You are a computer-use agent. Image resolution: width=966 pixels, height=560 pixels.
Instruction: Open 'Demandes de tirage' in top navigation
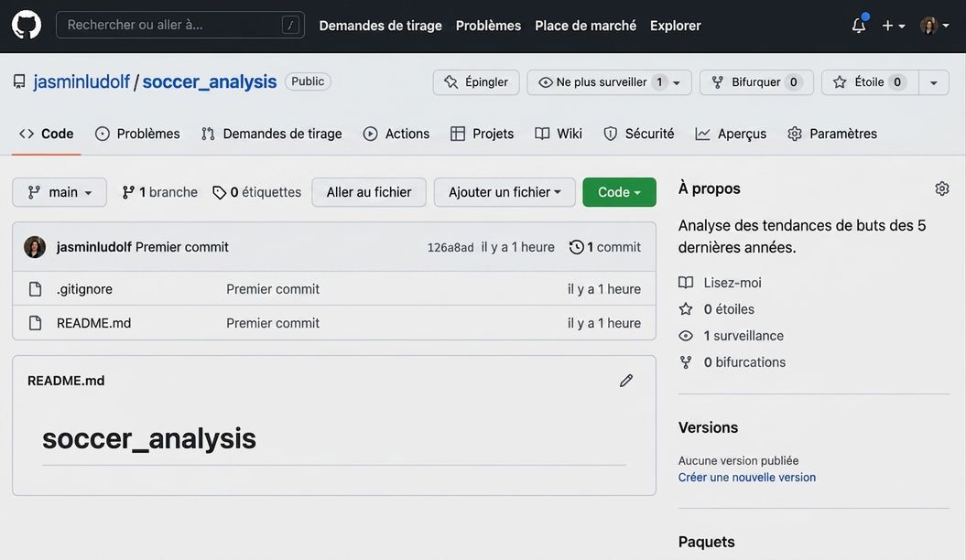click(380, 26)
